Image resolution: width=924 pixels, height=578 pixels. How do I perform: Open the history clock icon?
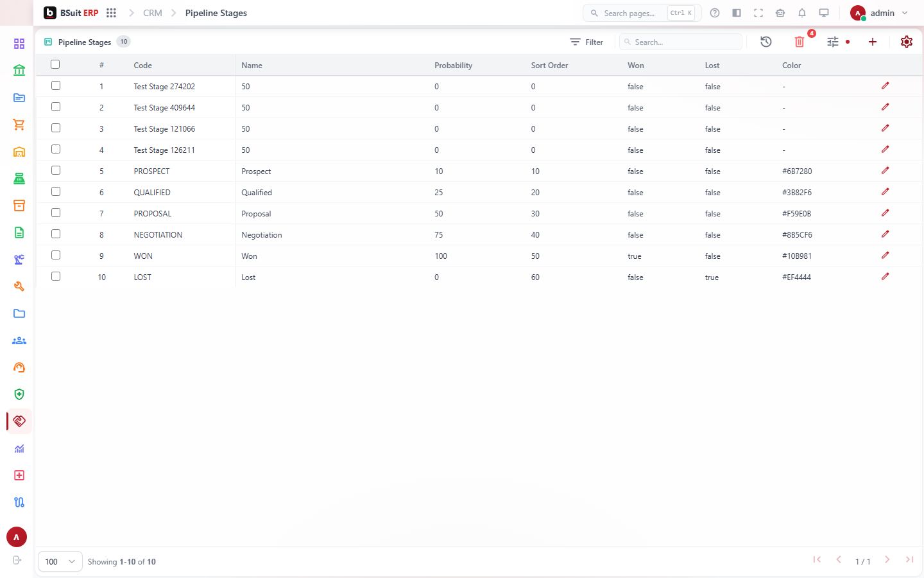click(x=766, y=42)
